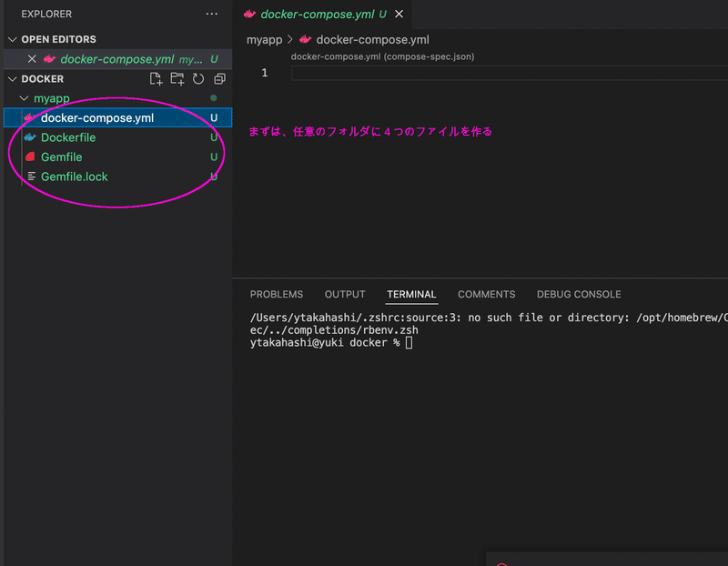The height and width of the screenshot is (566, 728).
Task: Click green modified dot beside myapp
Action: (214, 98)
